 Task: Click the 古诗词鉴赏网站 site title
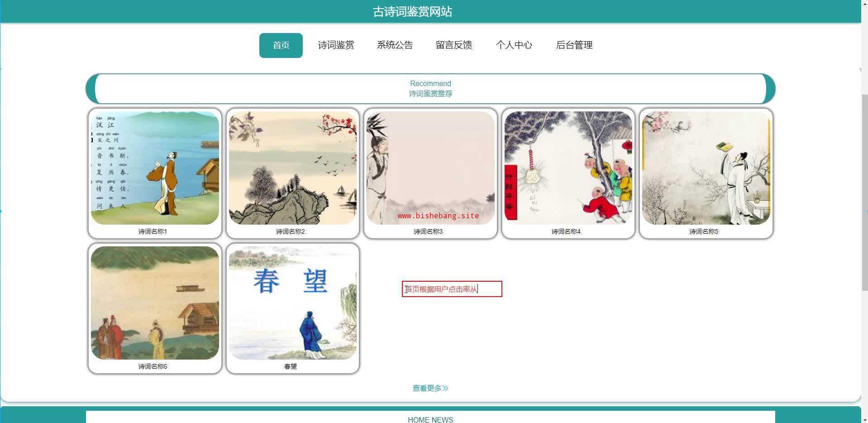tap(412, 12)
